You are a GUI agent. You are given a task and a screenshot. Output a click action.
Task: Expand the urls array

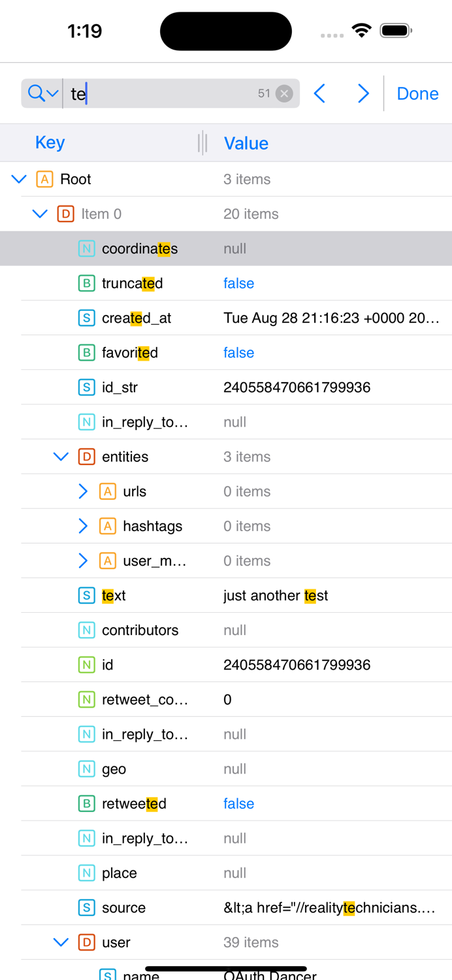(x=82, y=491)
